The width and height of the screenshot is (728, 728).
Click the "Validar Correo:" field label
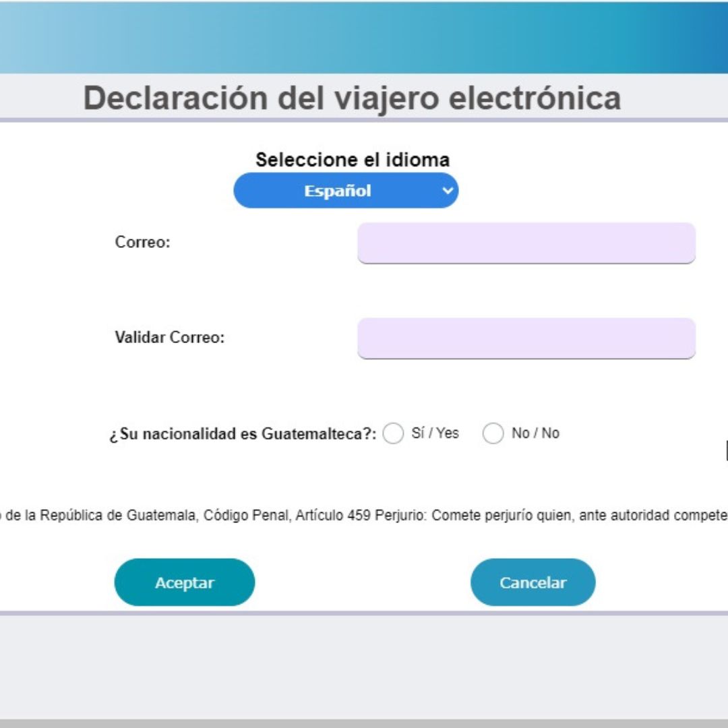click(x=169, y=338)
